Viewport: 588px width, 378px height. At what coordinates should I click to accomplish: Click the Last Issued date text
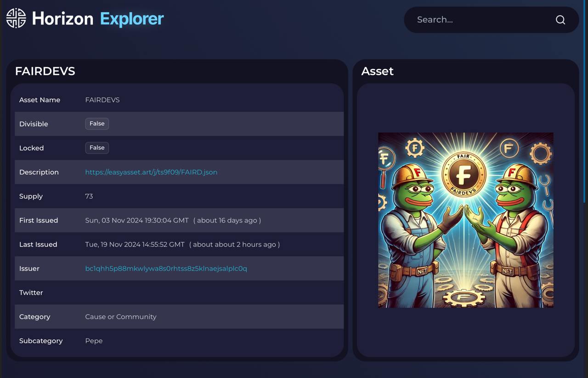point(135,245)
